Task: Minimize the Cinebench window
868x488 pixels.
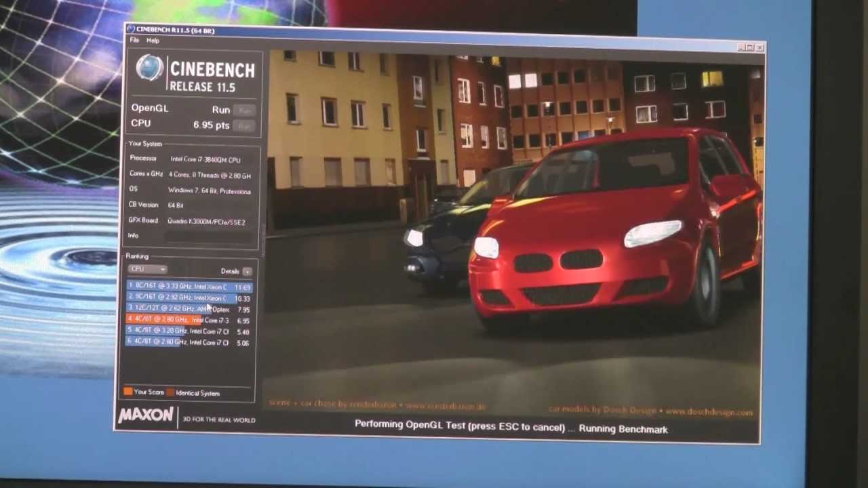Action: click(x=741, y=47)
